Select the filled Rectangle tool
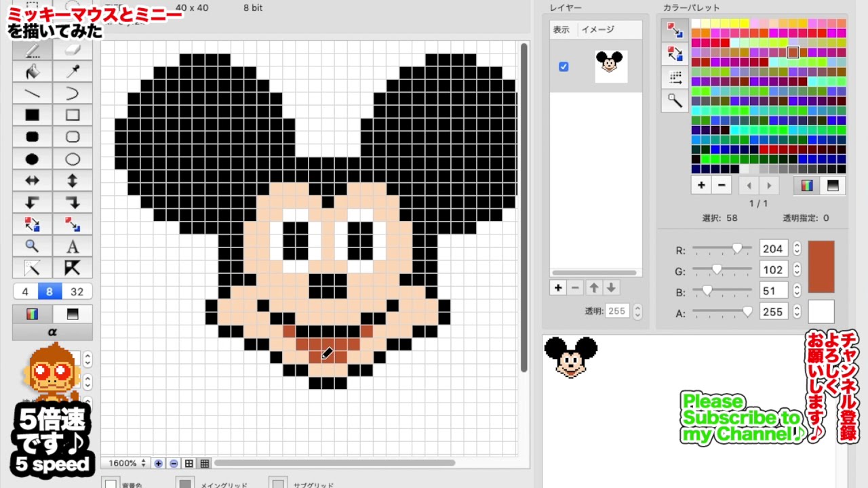This screenshot has height=488, width=868. (x=32, y=115)
